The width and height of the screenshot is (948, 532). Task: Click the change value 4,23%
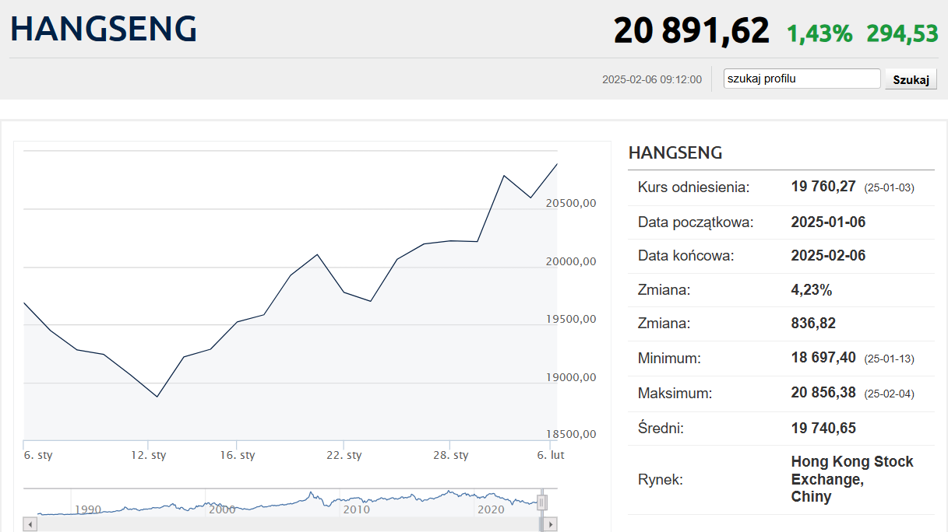811,290
